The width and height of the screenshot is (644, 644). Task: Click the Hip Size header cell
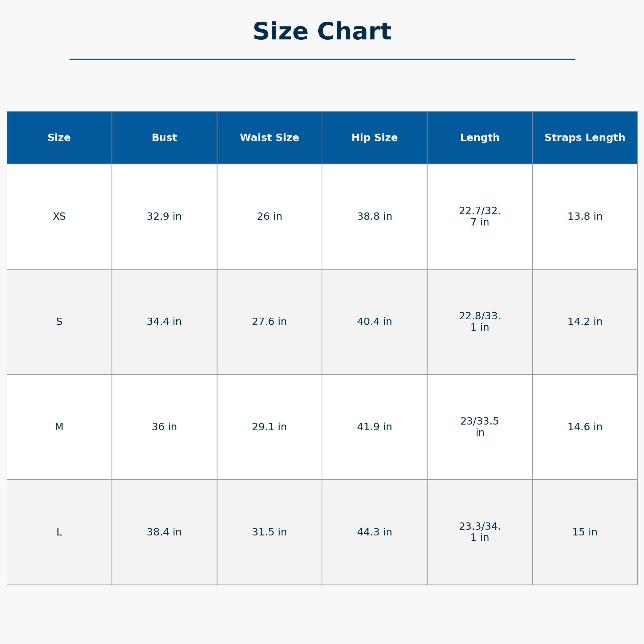click(x=374, y=138)
